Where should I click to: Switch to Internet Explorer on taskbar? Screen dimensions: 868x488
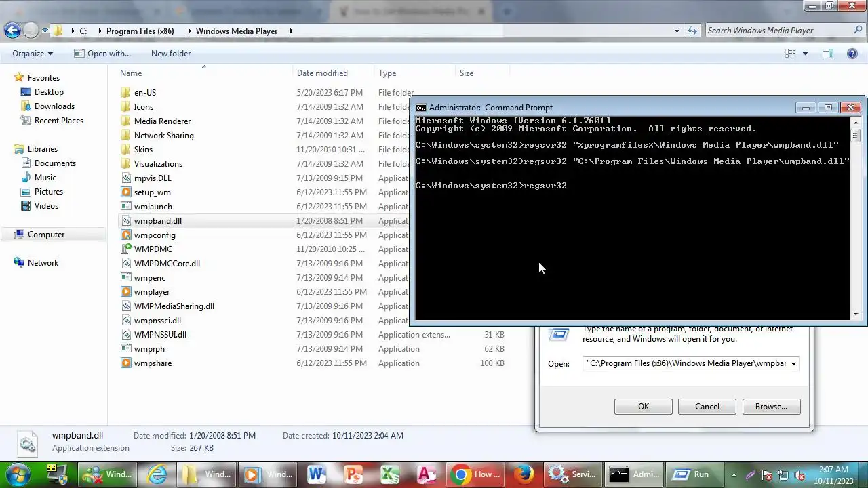tap(157, 474)
